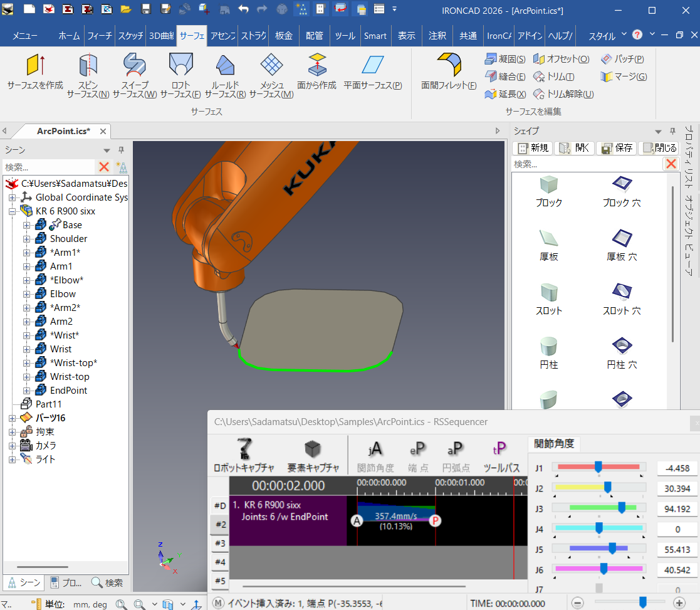
Task: Open the シェイプ panel dropdown arrow
Action: coord(658,131)
